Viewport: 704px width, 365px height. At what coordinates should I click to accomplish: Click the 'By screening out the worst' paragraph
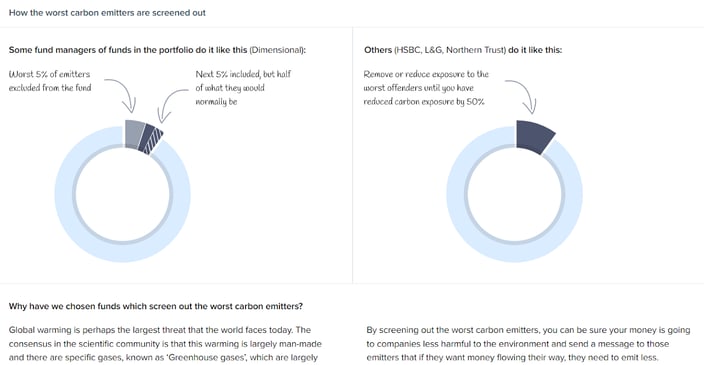(x=528, y=344)
